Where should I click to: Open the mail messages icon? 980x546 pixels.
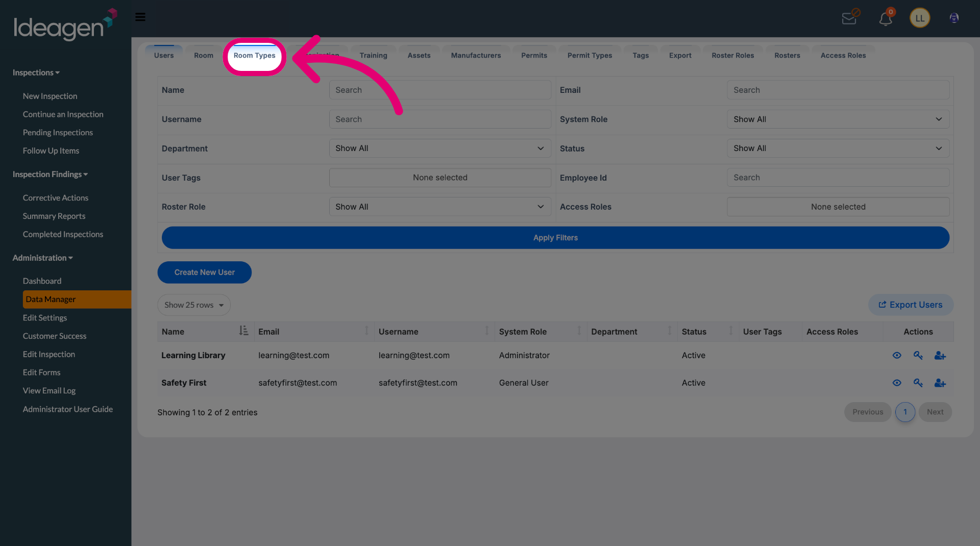pos(850,17)
